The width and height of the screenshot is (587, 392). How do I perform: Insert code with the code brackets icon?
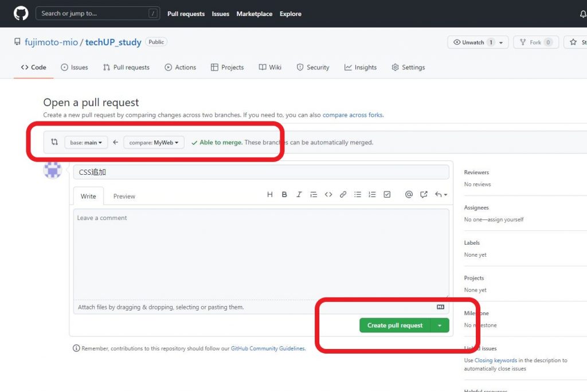tap(328, 195)
